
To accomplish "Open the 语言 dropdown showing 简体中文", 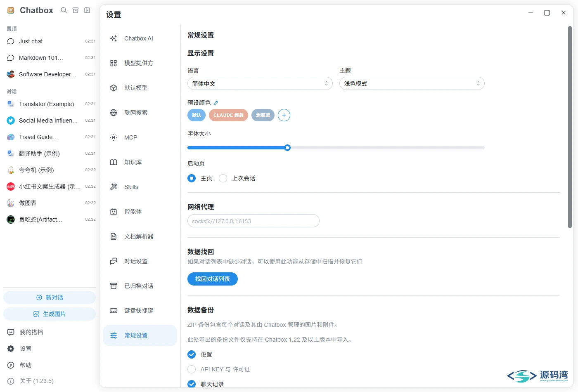I will (260, 83).
